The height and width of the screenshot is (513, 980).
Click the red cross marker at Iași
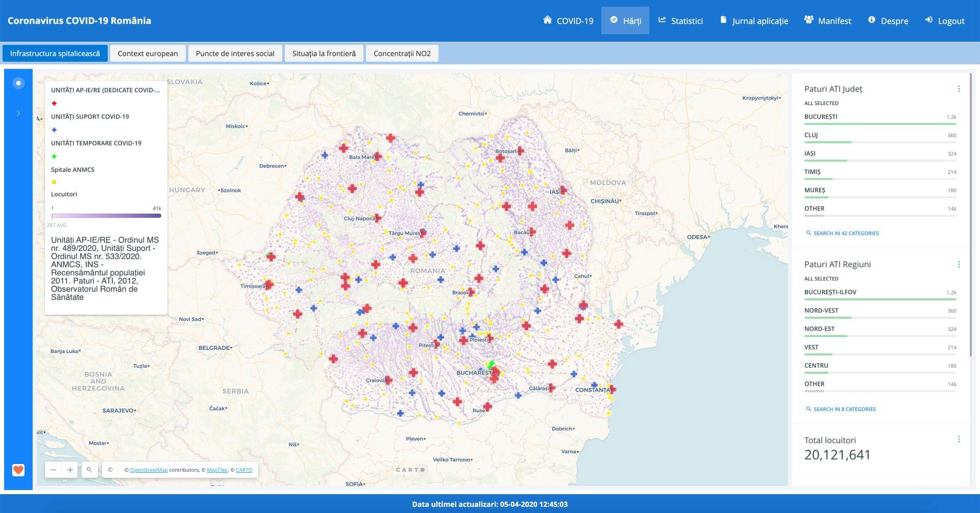pos(563,191)
